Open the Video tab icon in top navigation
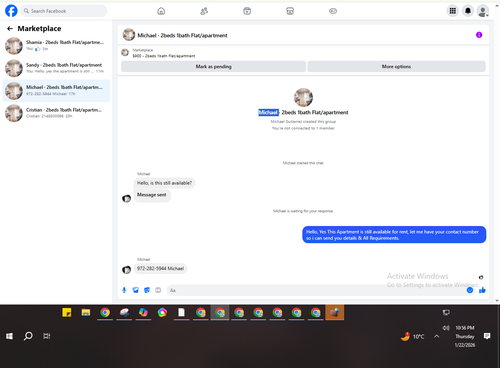 point(247,11)
